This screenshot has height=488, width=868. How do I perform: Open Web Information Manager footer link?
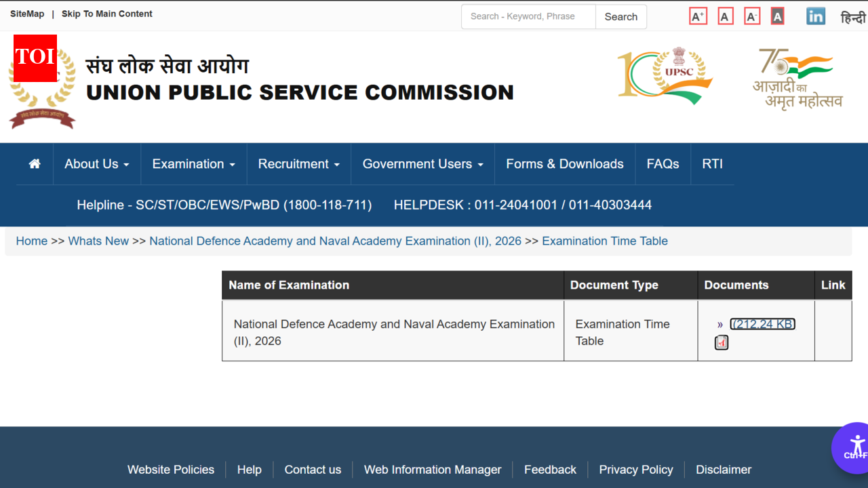pyautogui.click(x=433, y=469)
